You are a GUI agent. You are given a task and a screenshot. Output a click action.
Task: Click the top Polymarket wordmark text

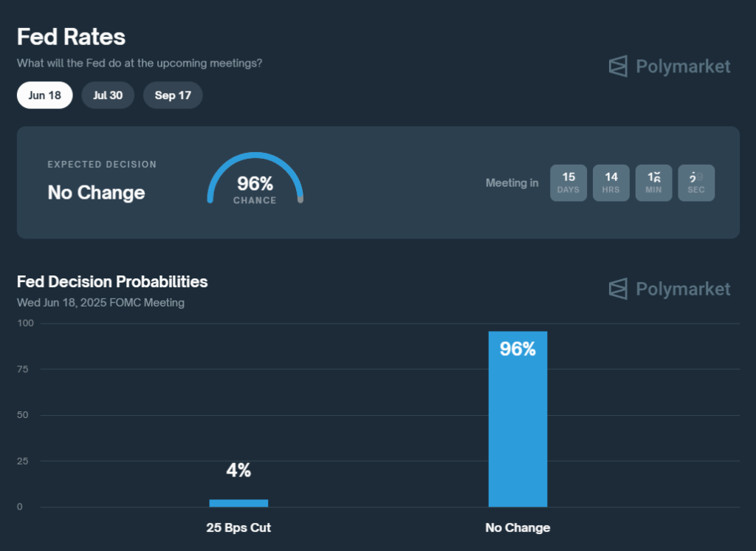pos(683,66)
